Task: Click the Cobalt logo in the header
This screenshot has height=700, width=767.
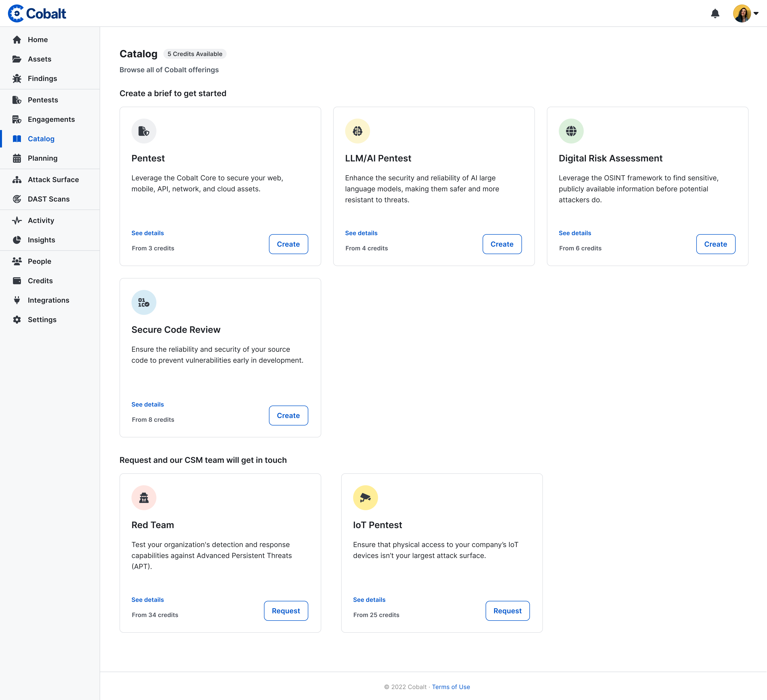Action: tap(37, 14)
